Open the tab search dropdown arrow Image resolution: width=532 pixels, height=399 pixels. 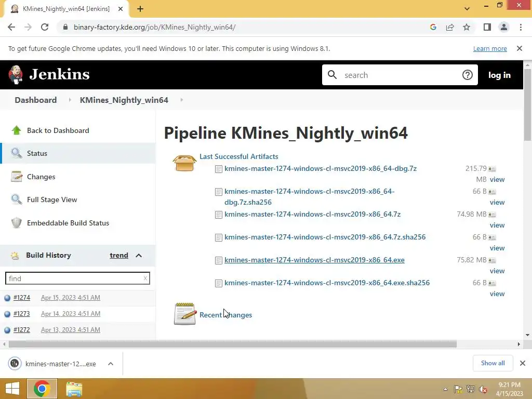click(467, 8)
